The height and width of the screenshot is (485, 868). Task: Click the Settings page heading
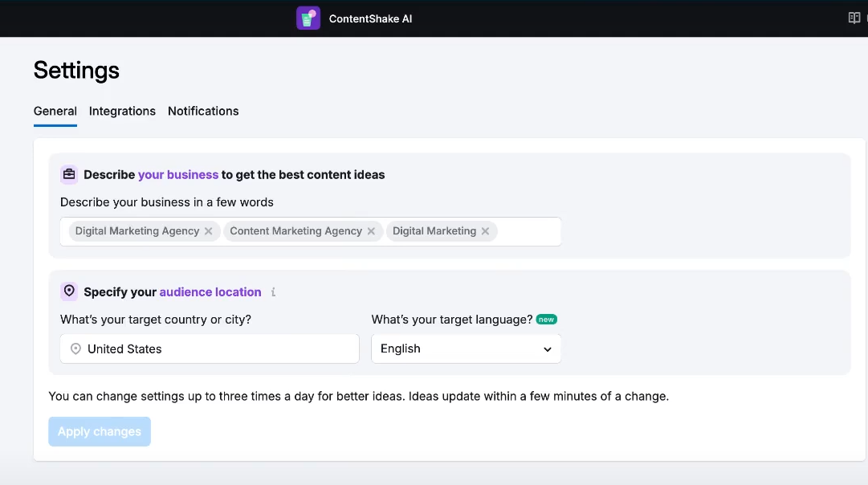(76, 71)
